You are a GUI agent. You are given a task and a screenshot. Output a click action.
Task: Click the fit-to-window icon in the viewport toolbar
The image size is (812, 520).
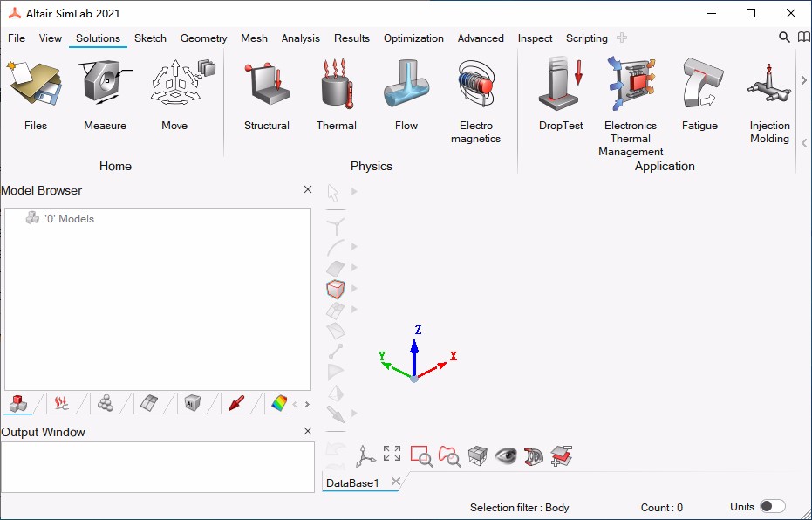point(391,453)
